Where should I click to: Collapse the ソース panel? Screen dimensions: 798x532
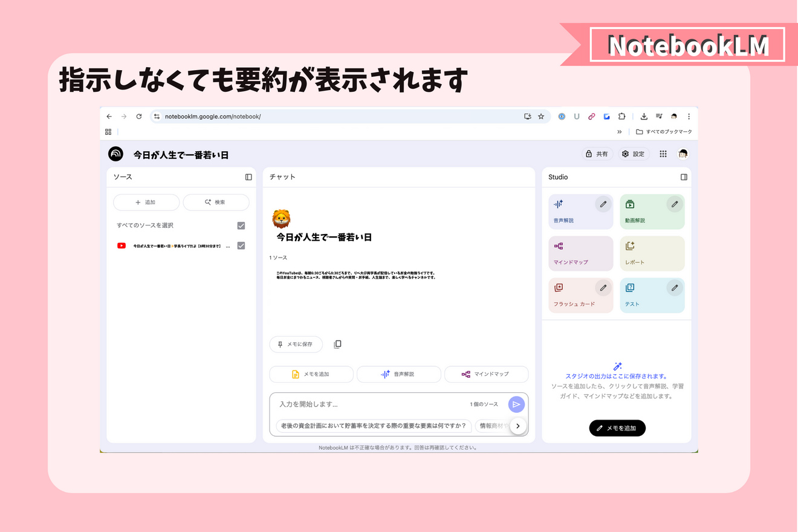coord(248,177)
